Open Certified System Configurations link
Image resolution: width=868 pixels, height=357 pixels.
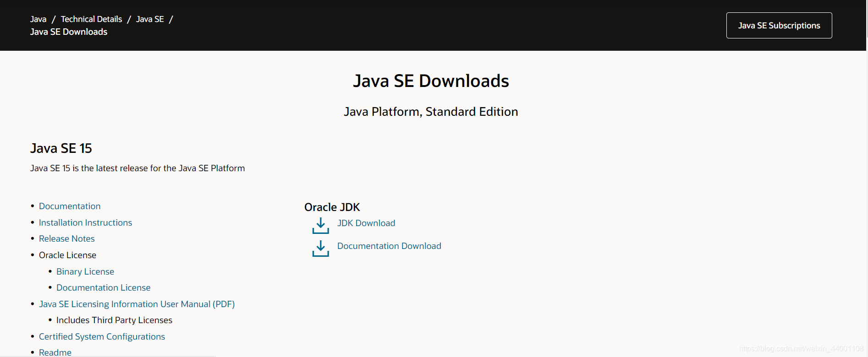[x=102, y=336]
